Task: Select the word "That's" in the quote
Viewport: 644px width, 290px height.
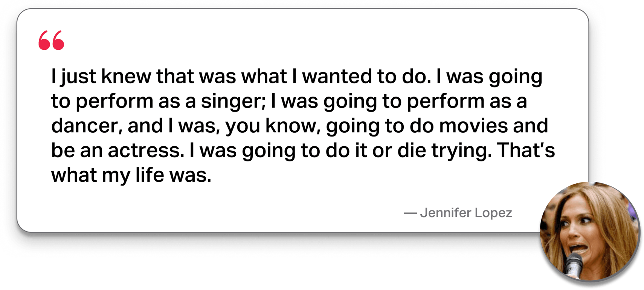Action: (526, 150)
